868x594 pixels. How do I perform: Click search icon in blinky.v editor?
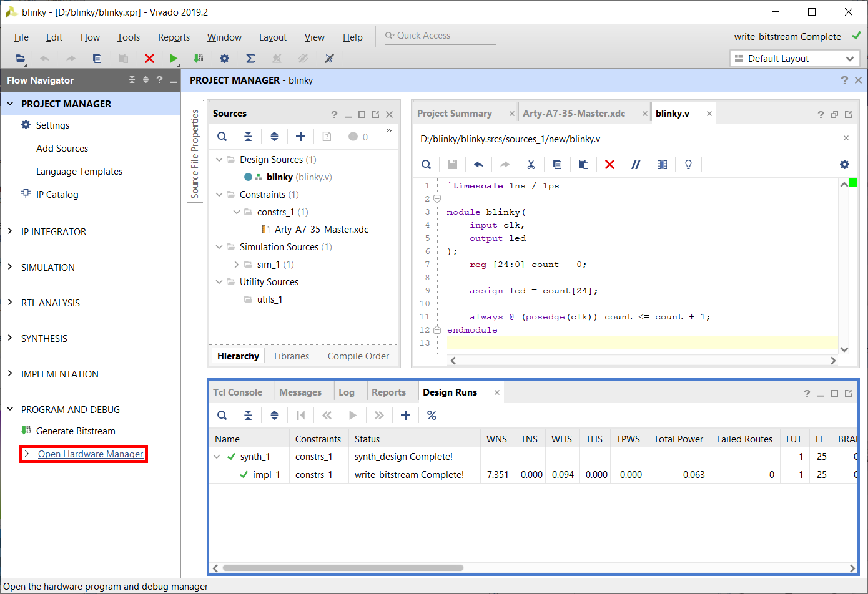[x=426, y=165]
